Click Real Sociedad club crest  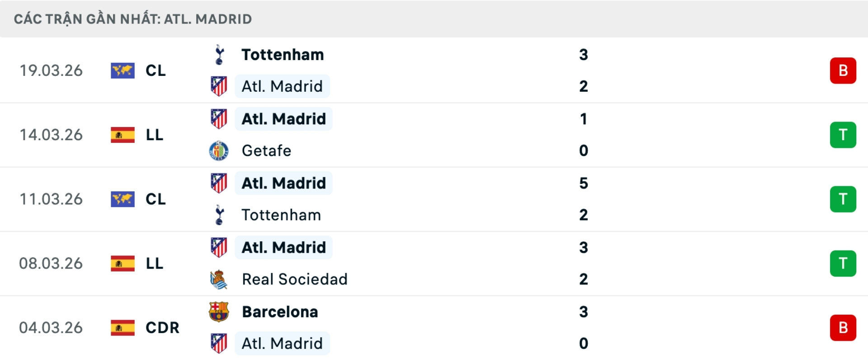pyautogui.click(x=219, y=279)
